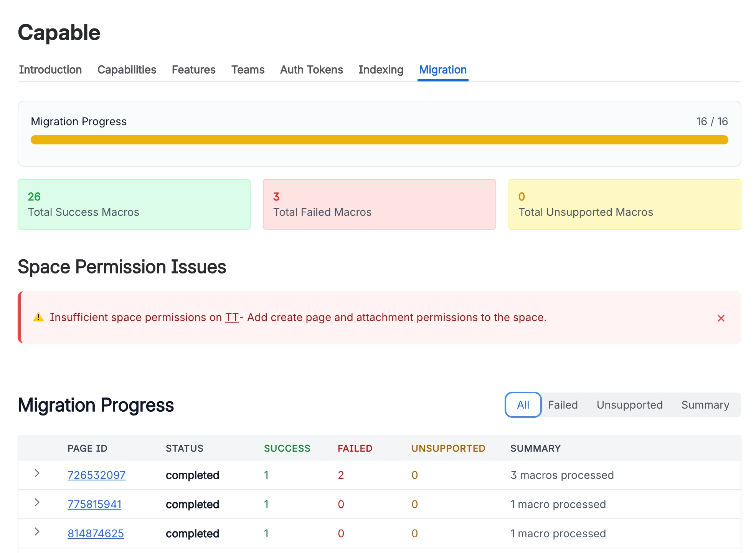Go to the Teams tab

point(248,70)
